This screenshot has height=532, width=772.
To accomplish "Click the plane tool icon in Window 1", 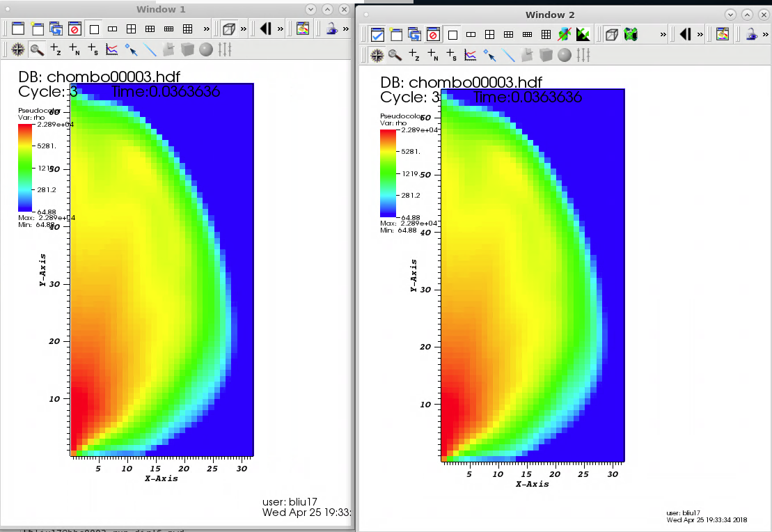I will click(x=168, y=49).
